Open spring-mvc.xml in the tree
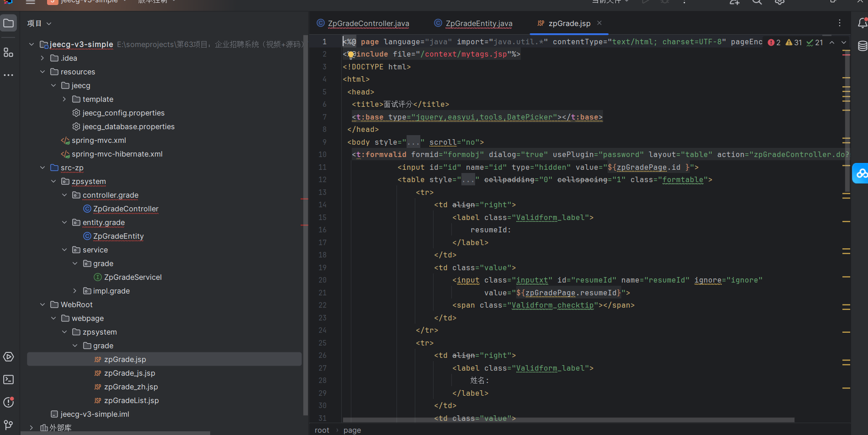 99,140
